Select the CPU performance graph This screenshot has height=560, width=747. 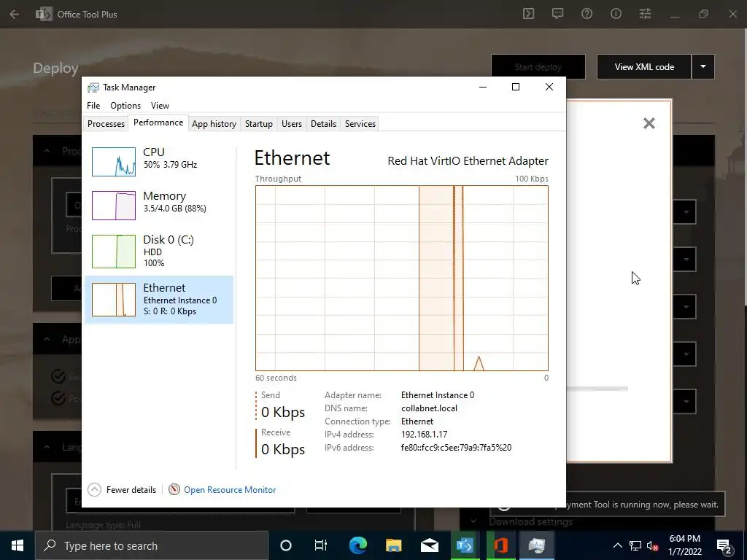tap(113, 162)
